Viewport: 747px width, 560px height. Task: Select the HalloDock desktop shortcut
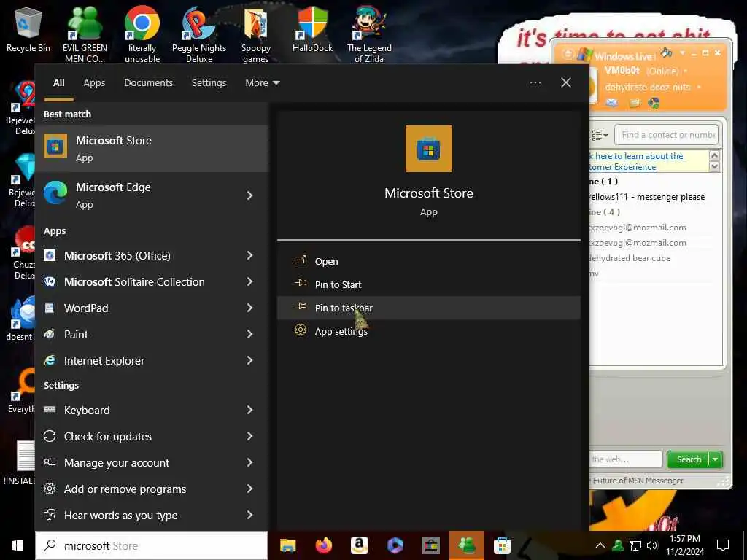tap(312, 29)
